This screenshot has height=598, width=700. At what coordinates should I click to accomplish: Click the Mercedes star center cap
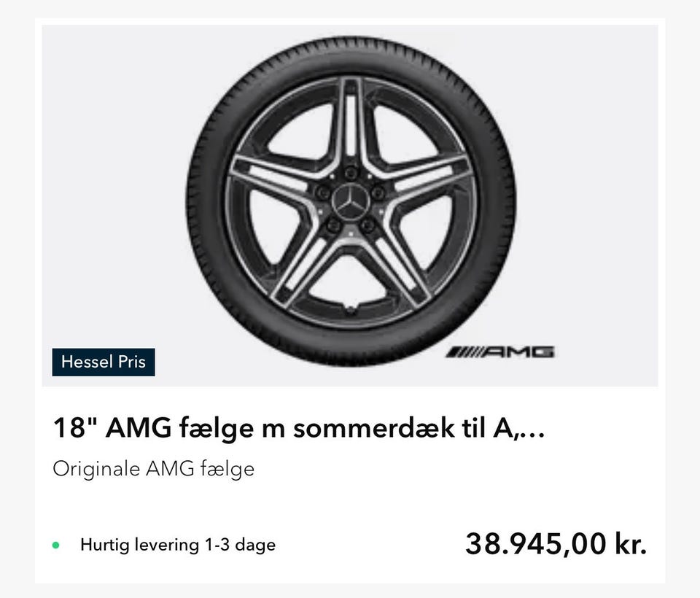[351, 200]
